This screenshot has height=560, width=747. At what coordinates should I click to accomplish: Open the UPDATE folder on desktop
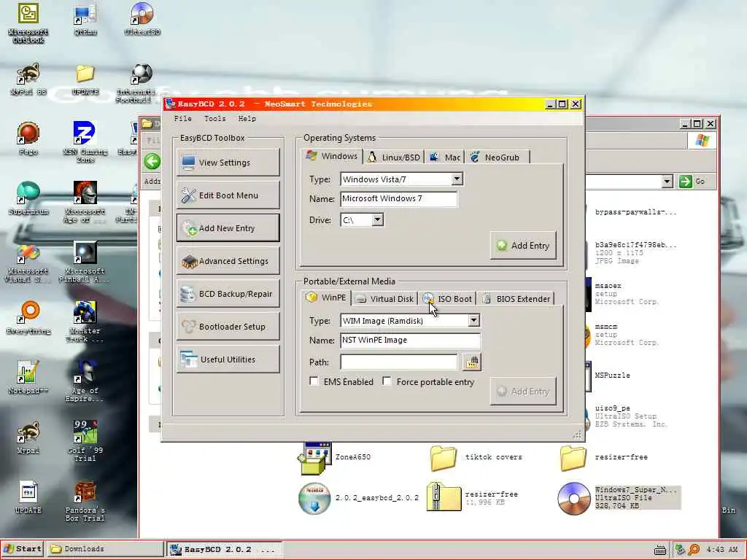pyautogui.click(x=85, y=79)
